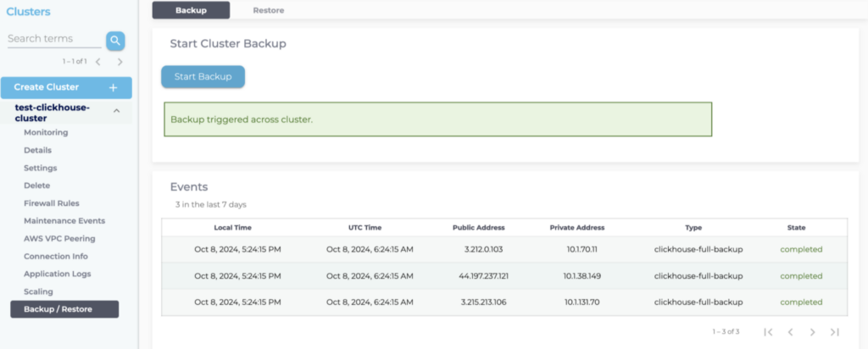868x349 pixels.
Task: Go to previous events page arrow
Action: [790, 332]
